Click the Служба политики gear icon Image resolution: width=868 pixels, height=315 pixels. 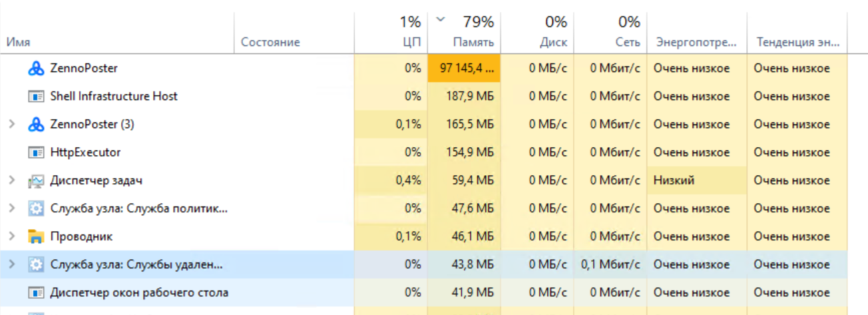35,208
